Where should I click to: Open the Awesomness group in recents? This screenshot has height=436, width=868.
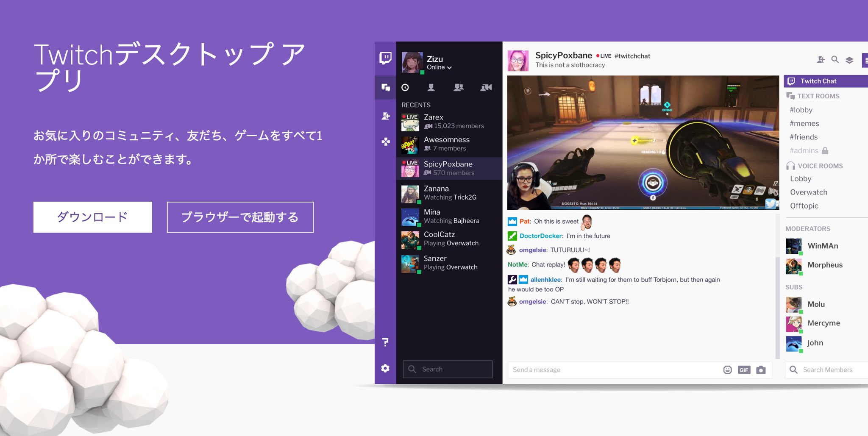tap(449, 144)
